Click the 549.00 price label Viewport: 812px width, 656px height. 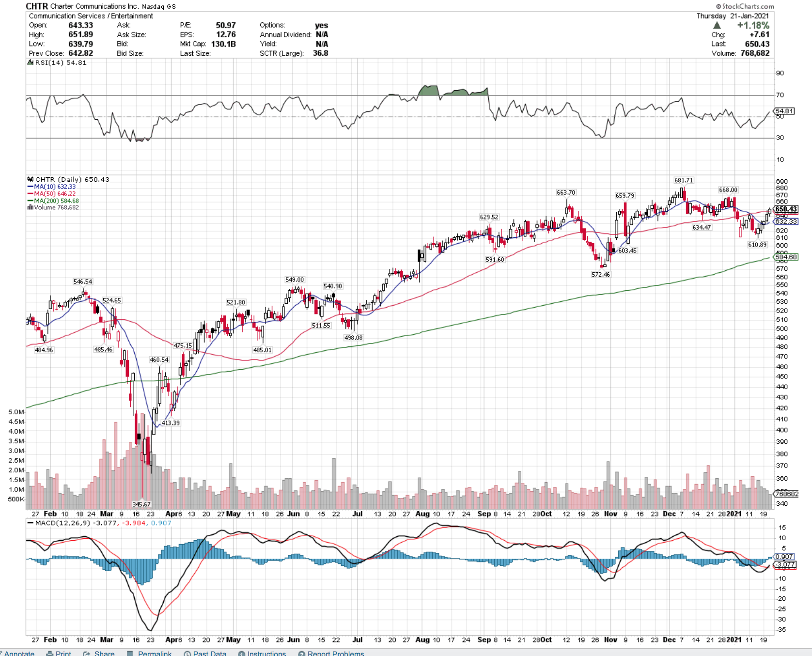click(295, 280)
